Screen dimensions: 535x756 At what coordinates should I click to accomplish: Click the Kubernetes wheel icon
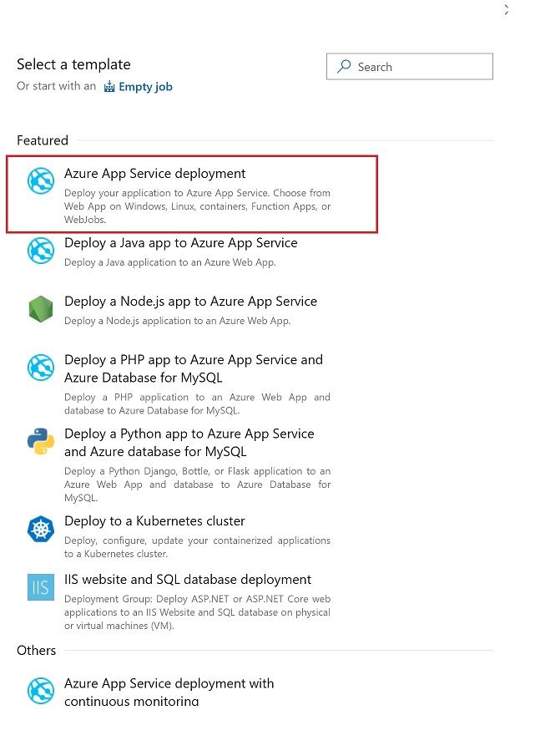click(41, 529)
